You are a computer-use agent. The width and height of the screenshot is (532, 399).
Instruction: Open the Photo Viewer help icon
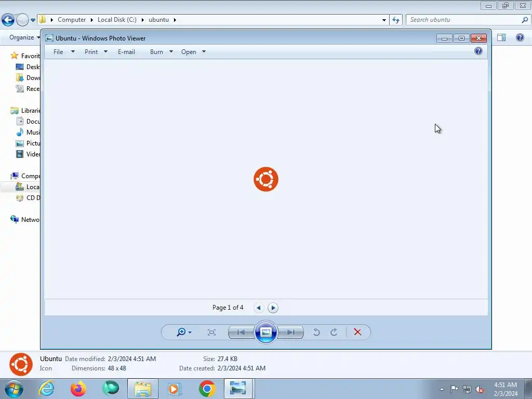point(478,51)
